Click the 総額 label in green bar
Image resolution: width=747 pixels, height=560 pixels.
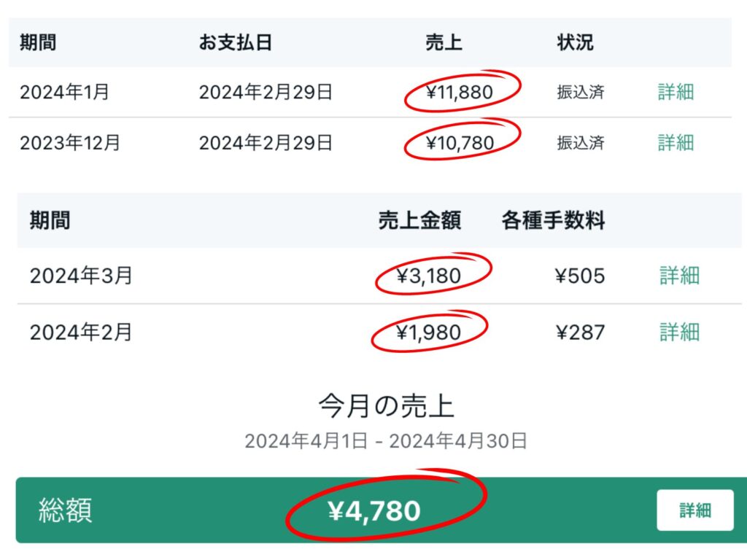(65, 510)
